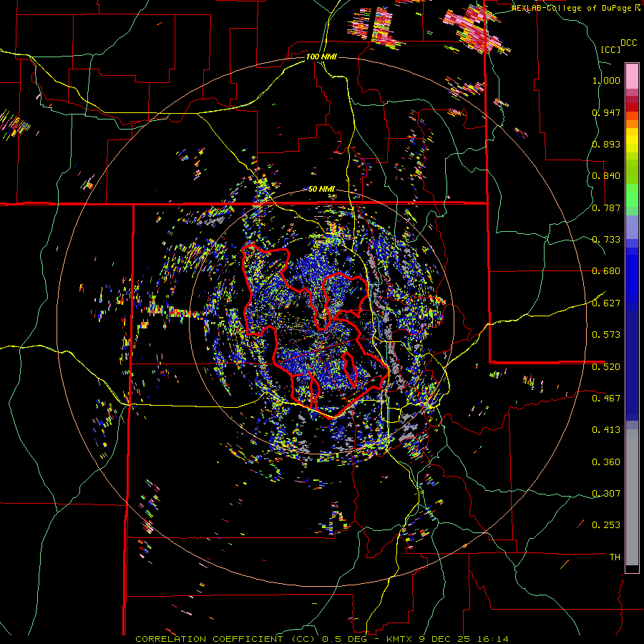This screenshot has width=644, height=644.
Task: Click the 0.520 value on the color scale
Action: click(x=606, y=367)
